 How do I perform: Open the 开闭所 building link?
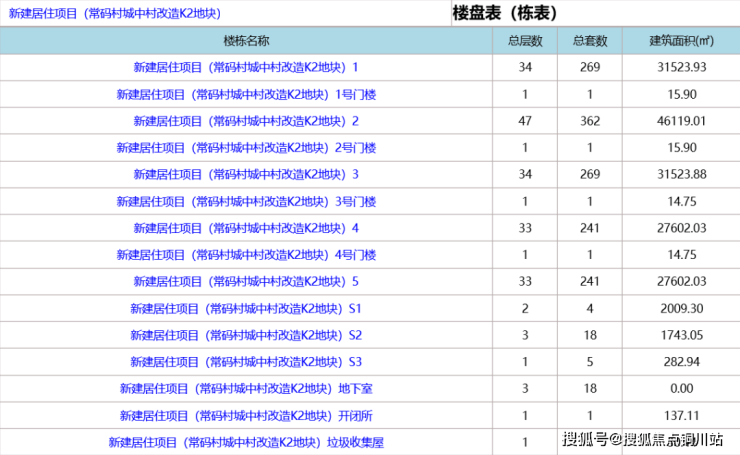point(246,415)
